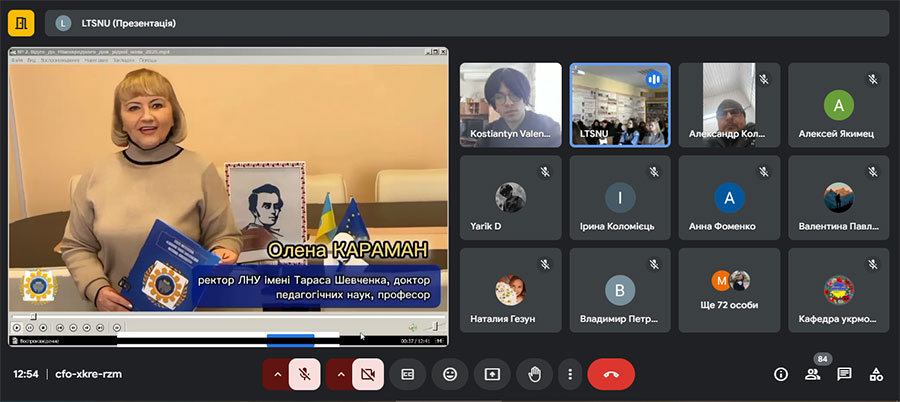
Task: Unmute the microphone button
Action: click(x=305, y=374)
